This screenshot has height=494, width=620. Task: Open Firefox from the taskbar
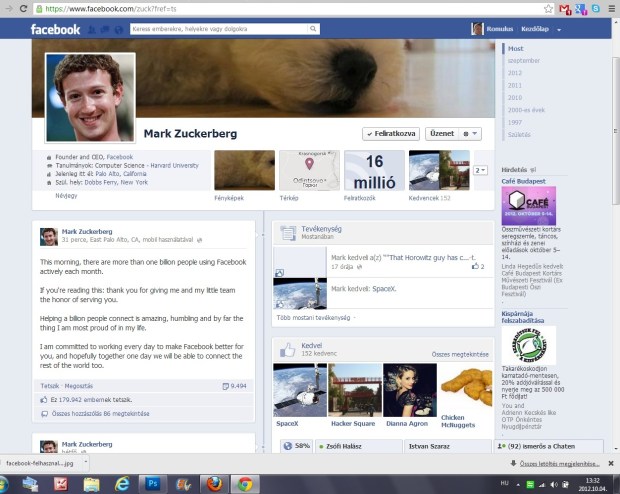pos(213,484)
